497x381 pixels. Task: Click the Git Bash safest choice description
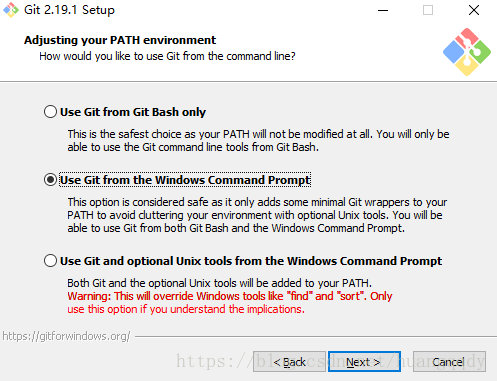pos(258,140)
